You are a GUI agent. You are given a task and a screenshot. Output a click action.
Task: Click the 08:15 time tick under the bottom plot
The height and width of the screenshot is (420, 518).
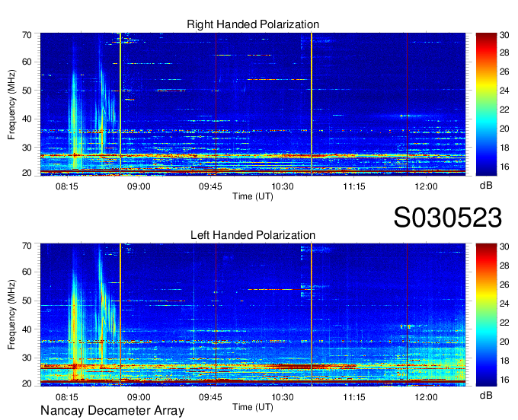67,397
